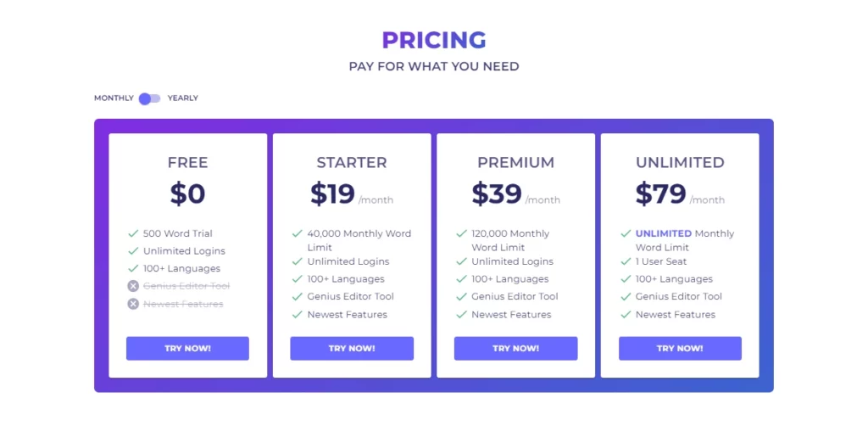Click the checkmark beside 120,000 Monthly Word Limit
The height and width of the screenshot is (426, 868).
(x=461, y=233)
